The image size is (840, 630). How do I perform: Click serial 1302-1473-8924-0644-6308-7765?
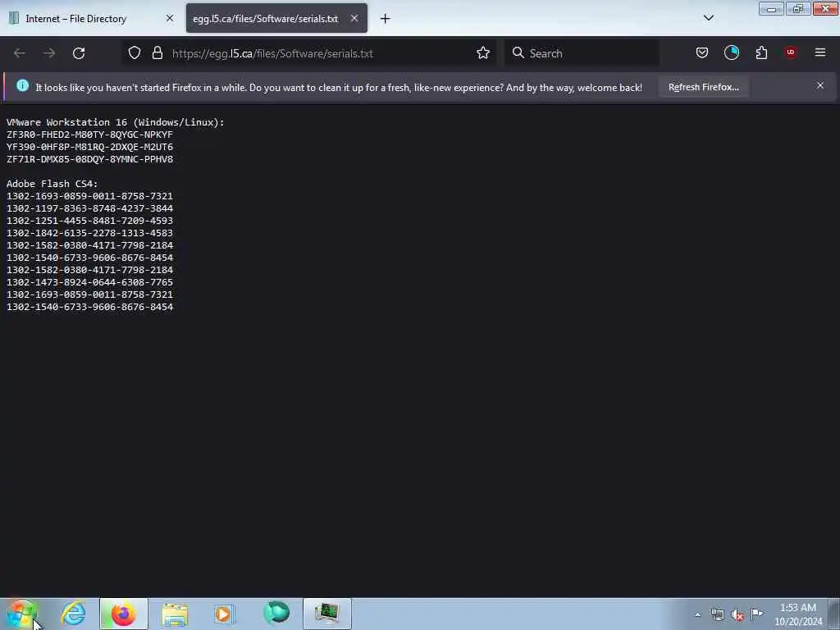pyautogui.click(x=89, y=283)
